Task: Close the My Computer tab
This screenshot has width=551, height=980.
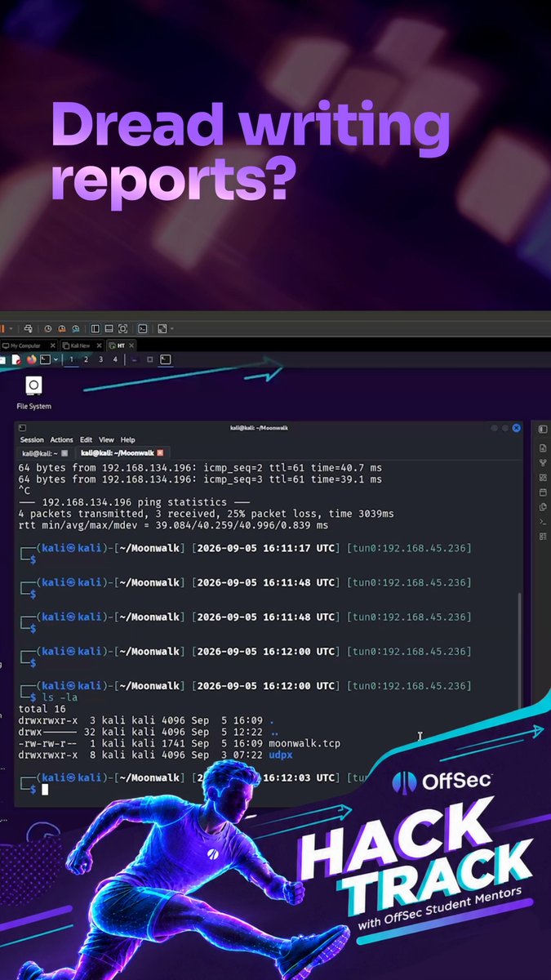Action: pos(52,345)
